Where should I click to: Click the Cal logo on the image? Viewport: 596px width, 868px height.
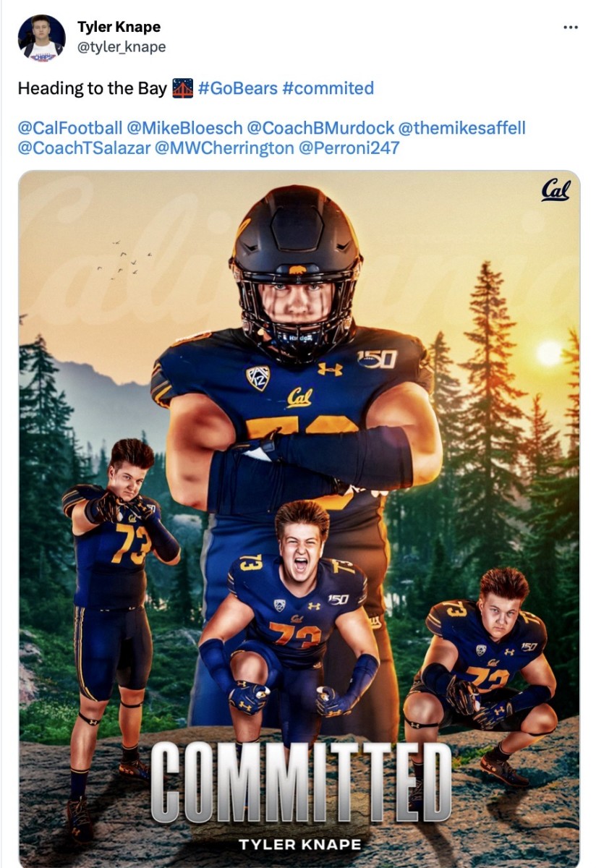tap(555, 190)
